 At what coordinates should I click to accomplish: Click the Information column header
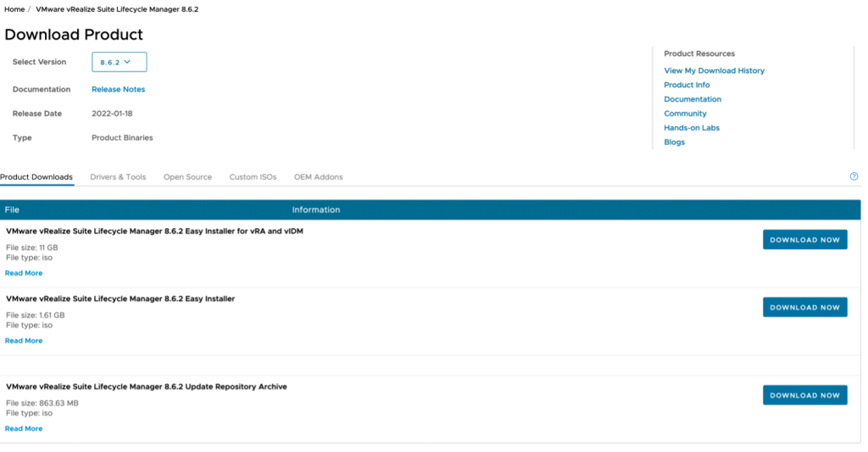point(316,210)
